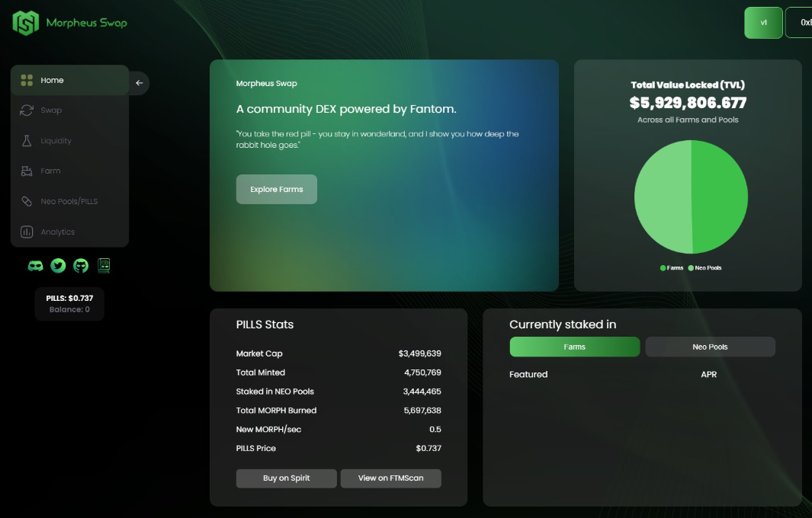Switch to the Neo Pools staked tab
This screenshot has height=518, width=812.
[710, 347]
